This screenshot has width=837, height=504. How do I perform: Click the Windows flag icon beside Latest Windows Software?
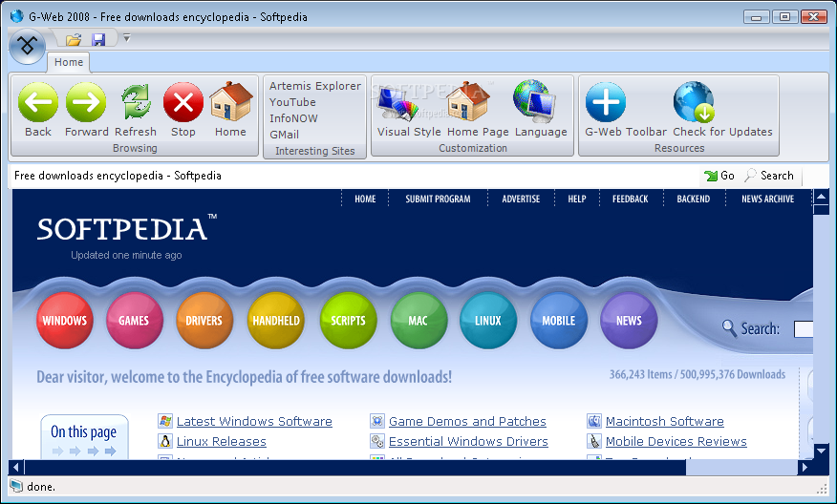(x=165, y=421)
